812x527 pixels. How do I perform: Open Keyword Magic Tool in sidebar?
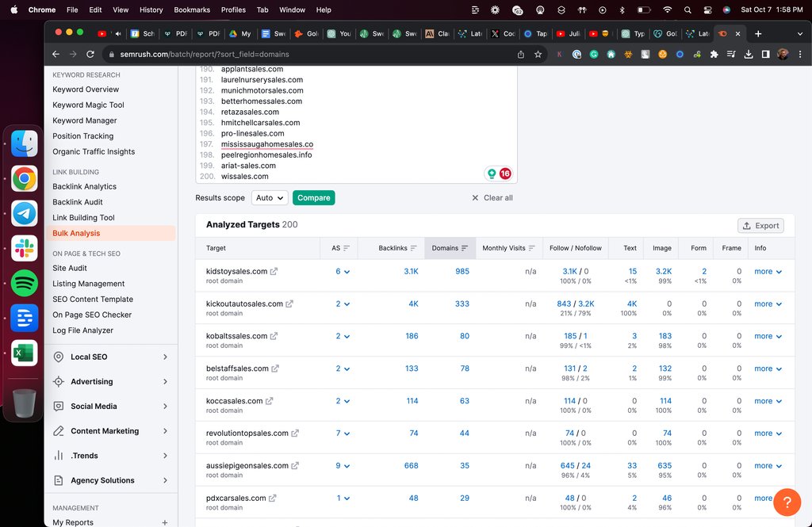click(x=88, y=105)
